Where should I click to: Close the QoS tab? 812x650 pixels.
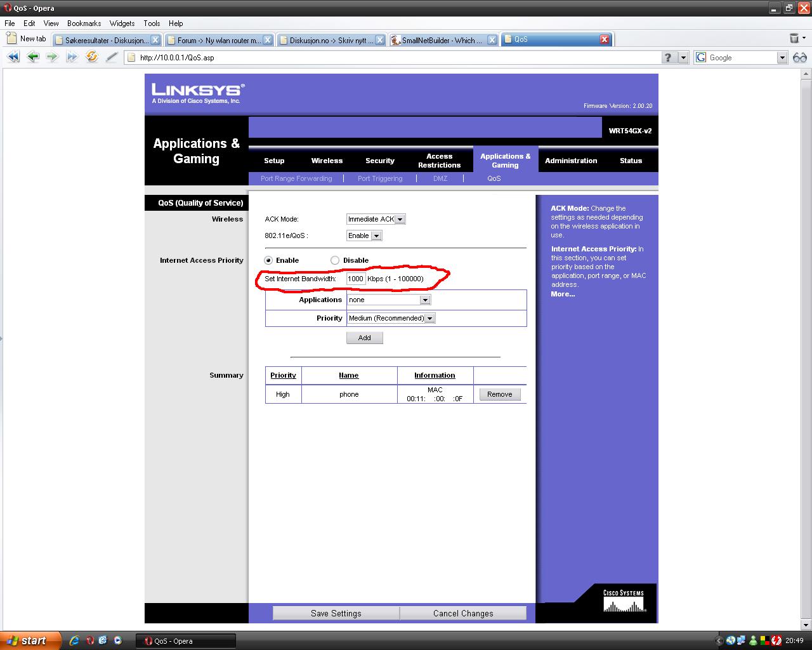[605, 39]
